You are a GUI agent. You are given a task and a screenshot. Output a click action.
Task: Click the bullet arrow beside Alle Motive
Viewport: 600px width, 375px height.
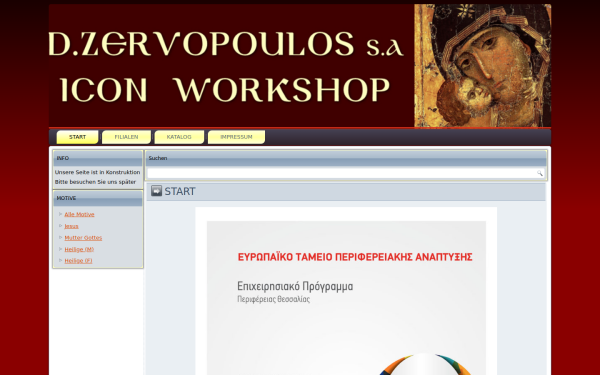[x=60, y=214]
